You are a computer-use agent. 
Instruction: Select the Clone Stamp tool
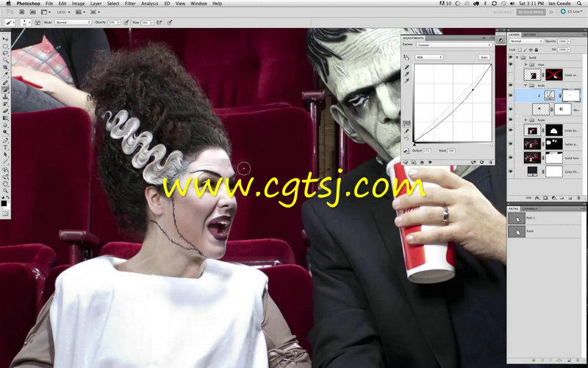tap(5, 97)
